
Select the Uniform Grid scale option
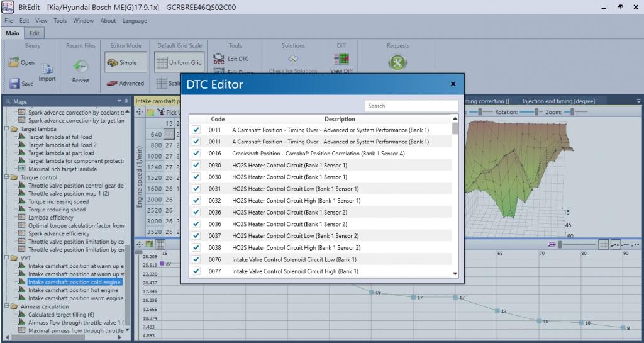click(179, 62)
